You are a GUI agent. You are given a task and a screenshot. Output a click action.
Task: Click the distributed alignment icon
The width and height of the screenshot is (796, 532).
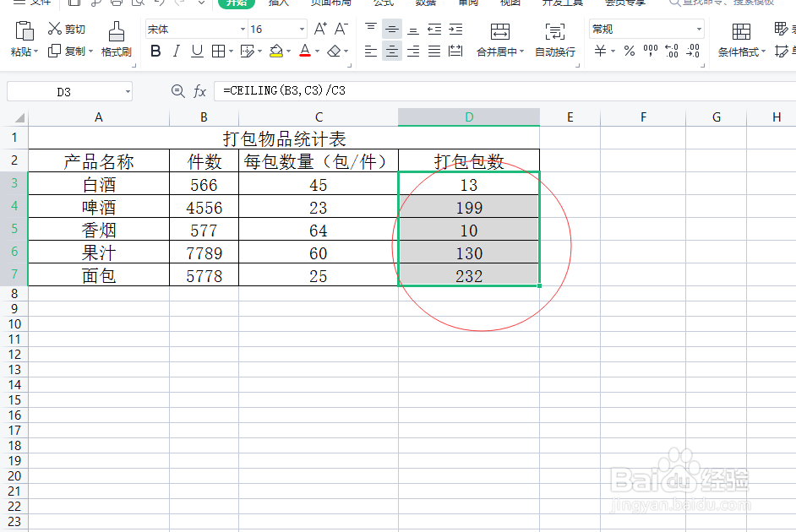pyautogui.click(x=455, y=52)
